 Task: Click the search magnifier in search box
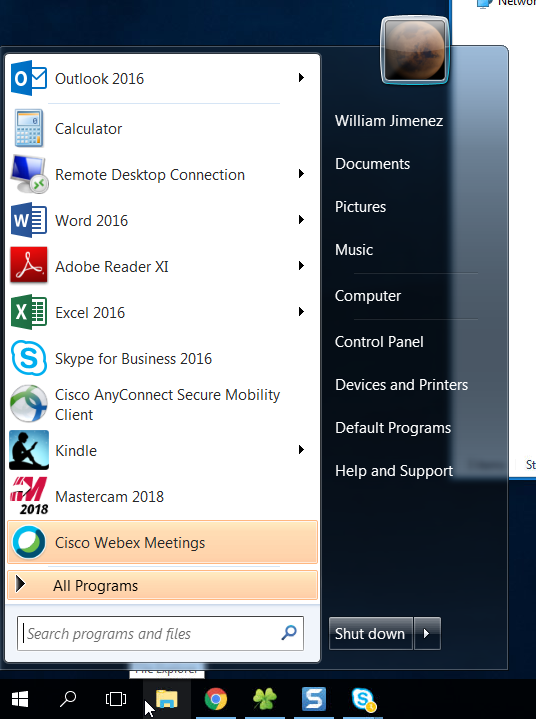pyautogui.click(x=289, y=633)
